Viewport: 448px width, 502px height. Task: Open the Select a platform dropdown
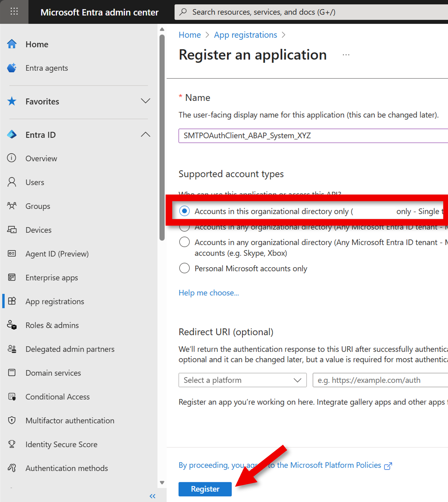[242, 380]
